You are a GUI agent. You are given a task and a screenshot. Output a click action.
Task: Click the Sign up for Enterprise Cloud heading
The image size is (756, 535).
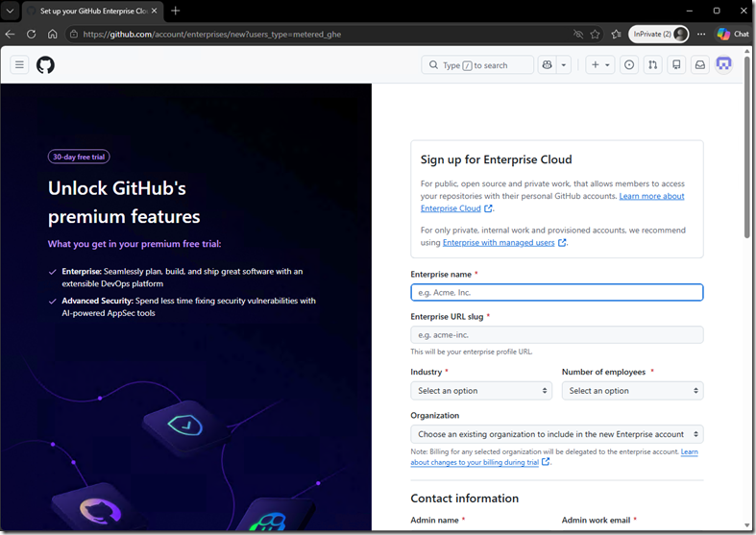(x=496, y=159)
